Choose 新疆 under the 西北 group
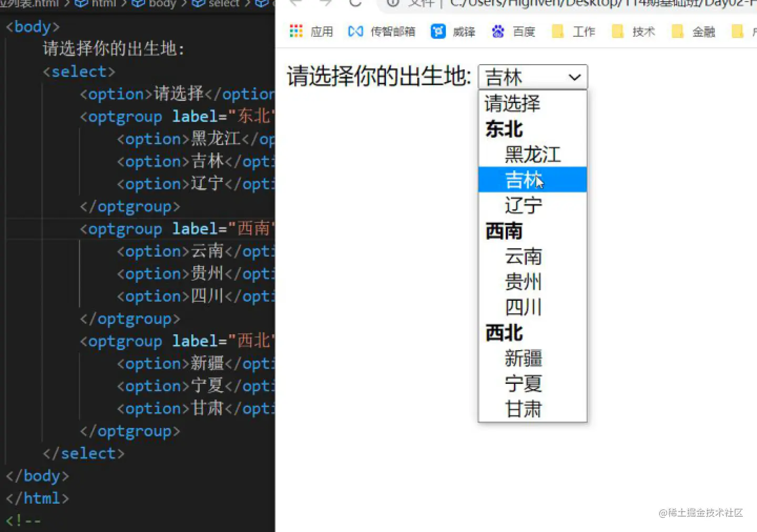 coord(524,359)
